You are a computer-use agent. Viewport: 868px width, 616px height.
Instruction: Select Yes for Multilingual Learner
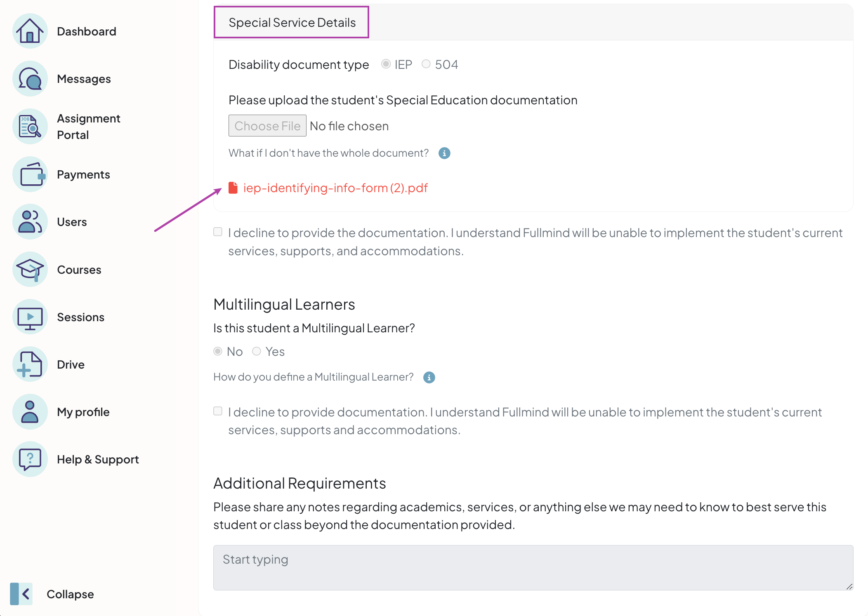257,351
